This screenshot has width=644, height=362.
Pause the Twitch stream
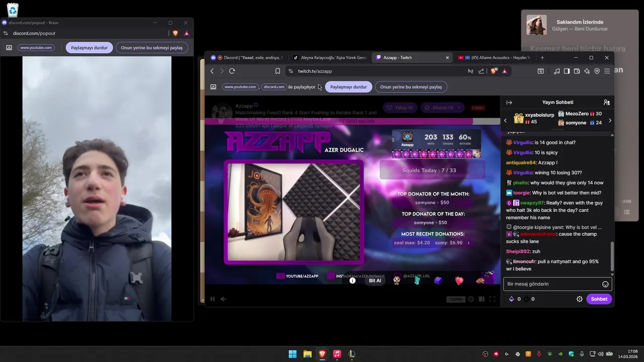pyautogui.click(x=212, y=299)
